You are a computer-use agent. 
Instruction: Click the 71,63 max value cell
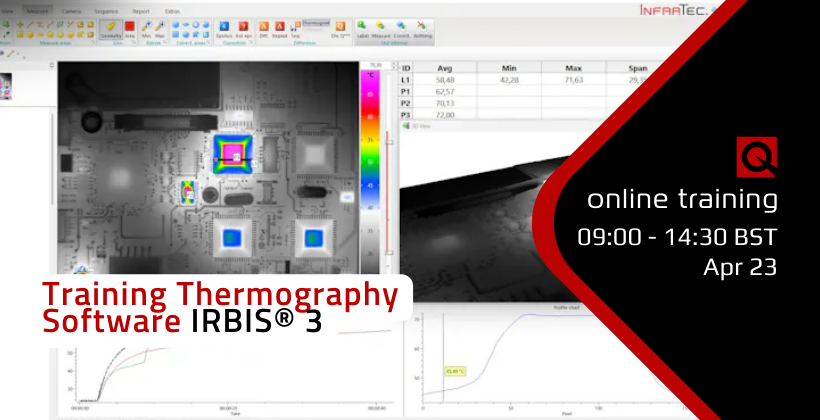574,80
